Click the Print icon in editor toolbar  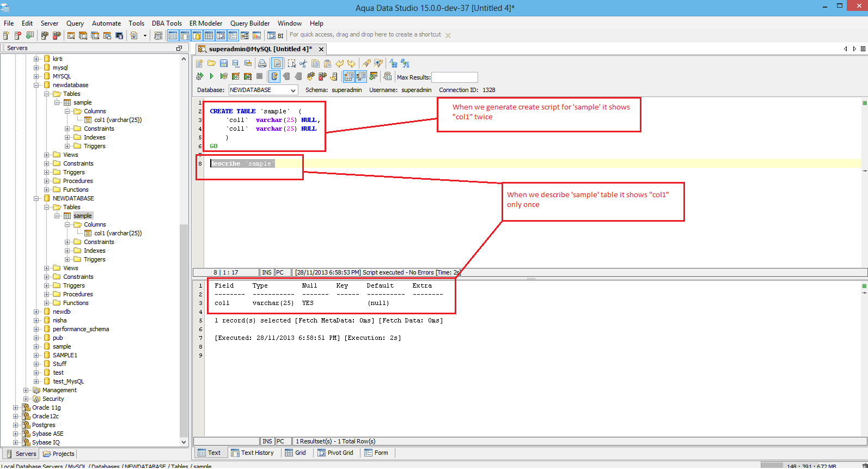[x=262, y=64]
